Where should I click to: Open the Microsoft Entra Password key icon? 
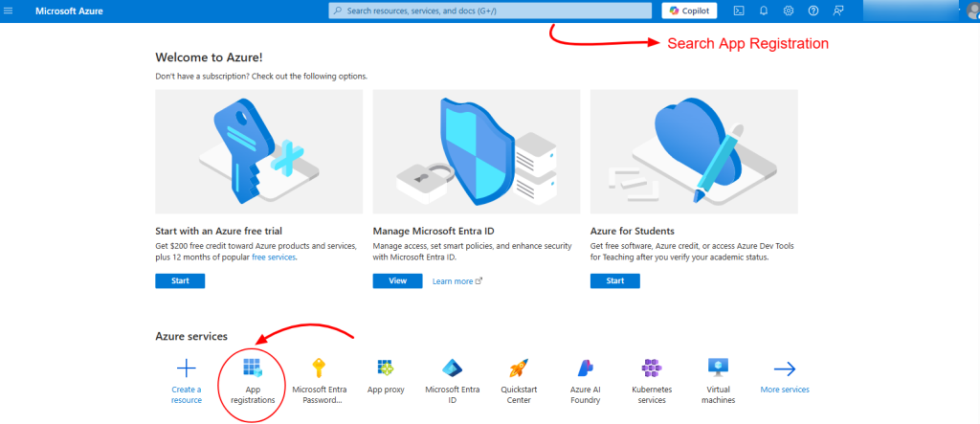[x=319, y=368]
